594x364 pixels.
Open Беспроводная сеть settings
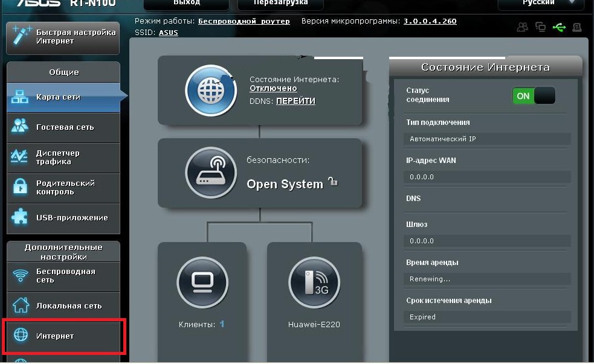(x=63, y=276)
